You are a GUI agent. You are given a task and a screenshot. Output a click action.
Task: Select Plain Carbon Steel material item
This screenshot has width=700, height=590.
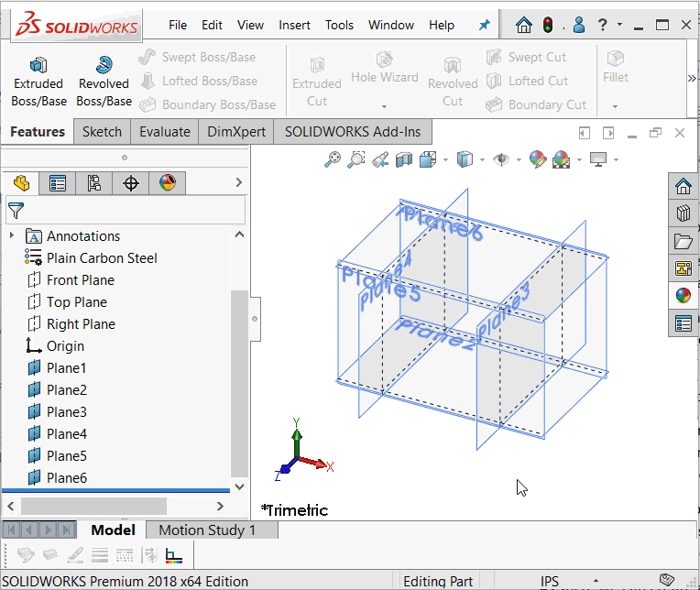click(102, 258)
